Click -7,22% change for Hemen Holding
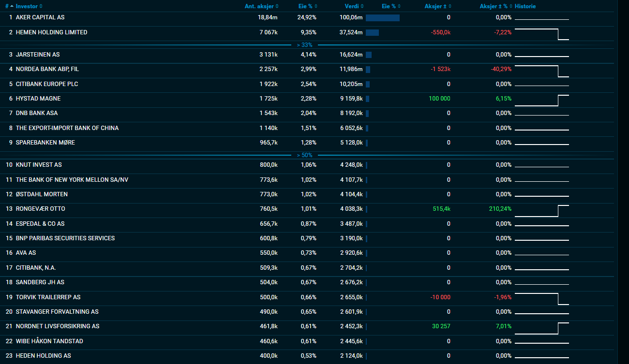The height and width of the screenshot is (364, 629). pos(503,32)
